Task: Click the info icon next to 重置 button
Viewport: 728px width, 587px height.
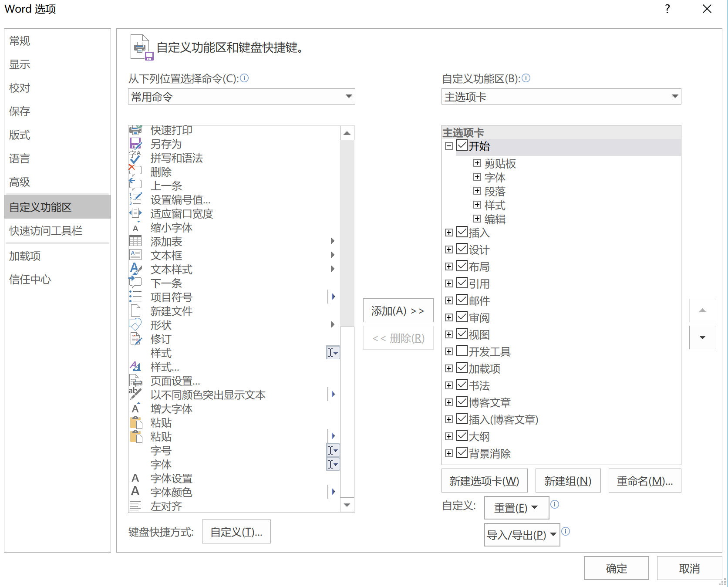Action: 555,504
